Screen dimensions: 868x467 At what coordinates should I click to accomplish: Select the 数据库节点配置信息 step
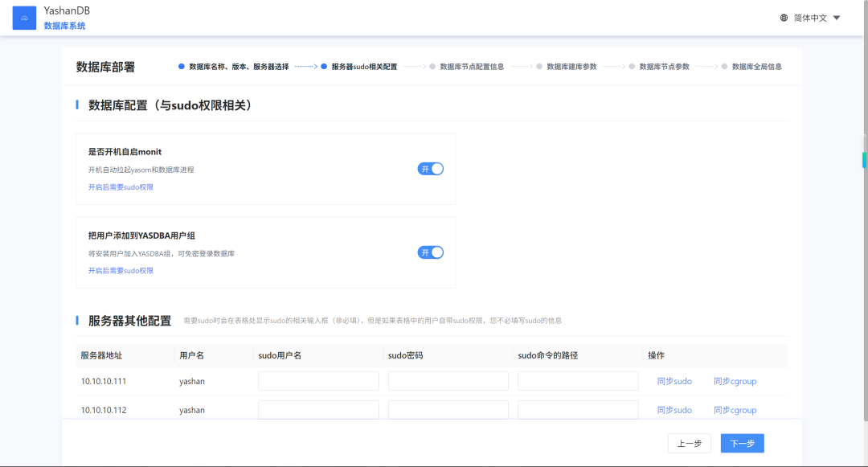[472, 67]
